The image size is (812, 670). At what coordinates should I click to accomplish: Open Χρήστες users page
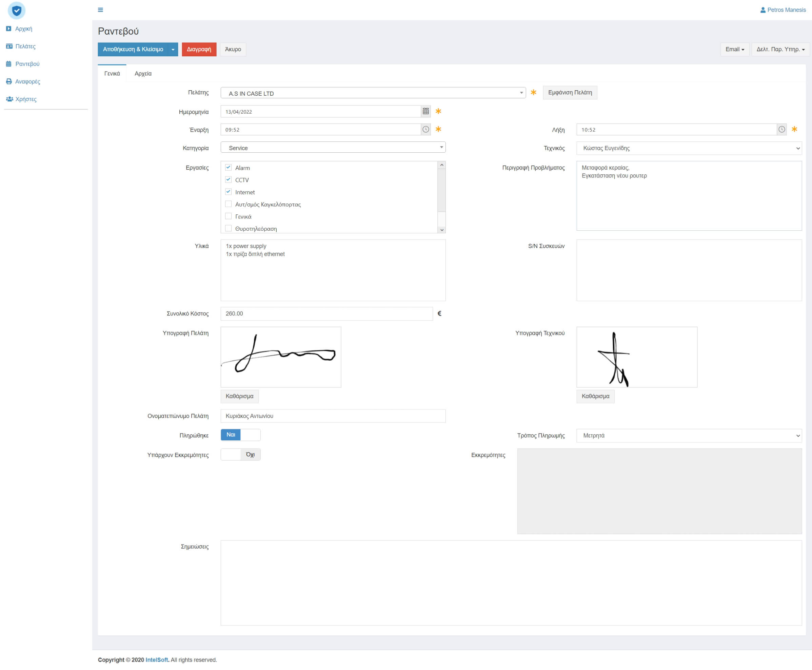pos(26,99)
